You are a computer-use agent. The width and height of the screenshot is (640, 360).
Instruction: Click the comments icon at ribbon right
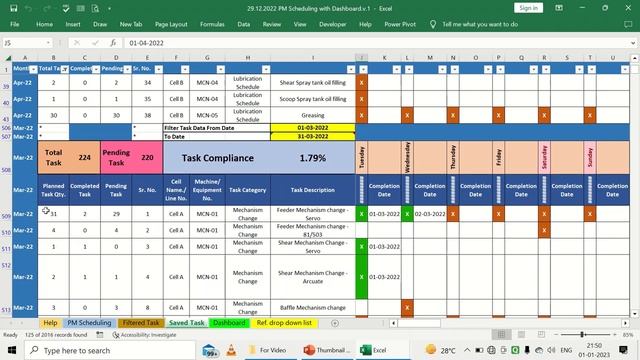pyautogui.click(x=628, y=24)
